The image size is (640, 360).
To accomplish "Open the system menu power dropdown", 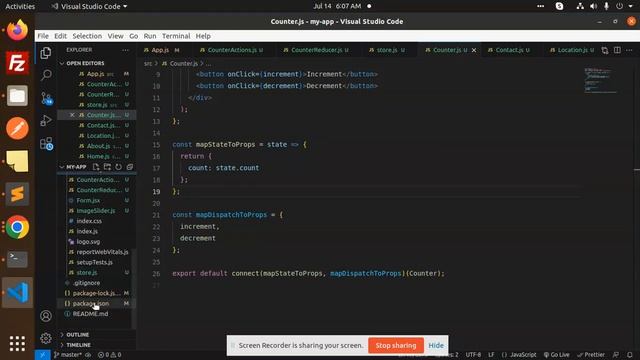I will [624, 6].
